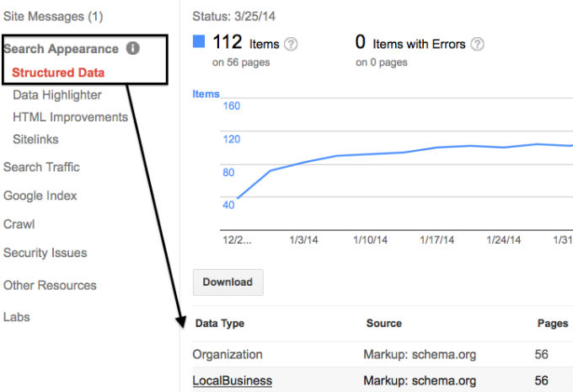573x392 pixels.
Task: Open Data Highlighter
Action: (x=57, y=95)
